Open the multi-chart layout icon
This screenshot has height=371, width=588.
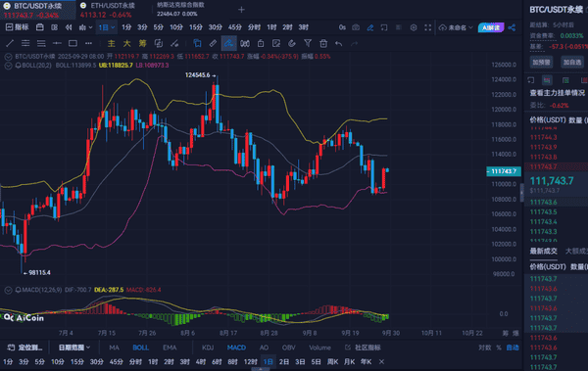pos(54,27)
